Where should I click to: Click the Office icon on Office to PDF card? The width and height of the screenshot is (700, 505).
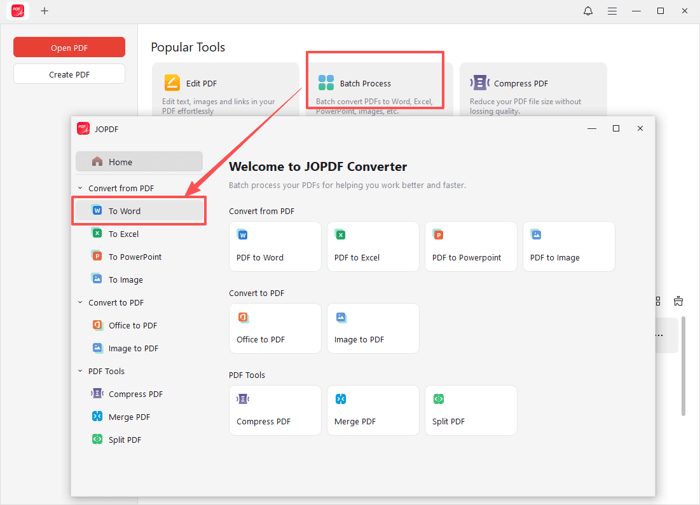[x=242, y=317]
